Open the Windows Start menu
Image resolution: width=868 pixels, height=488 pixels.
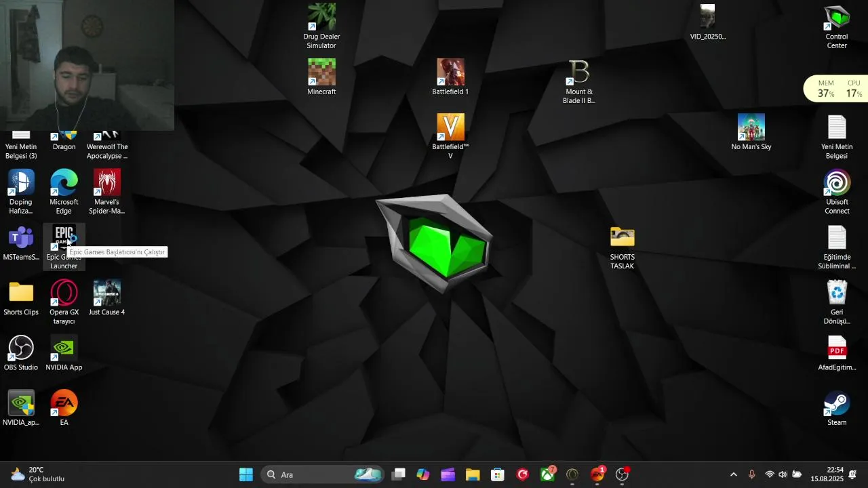246,474
